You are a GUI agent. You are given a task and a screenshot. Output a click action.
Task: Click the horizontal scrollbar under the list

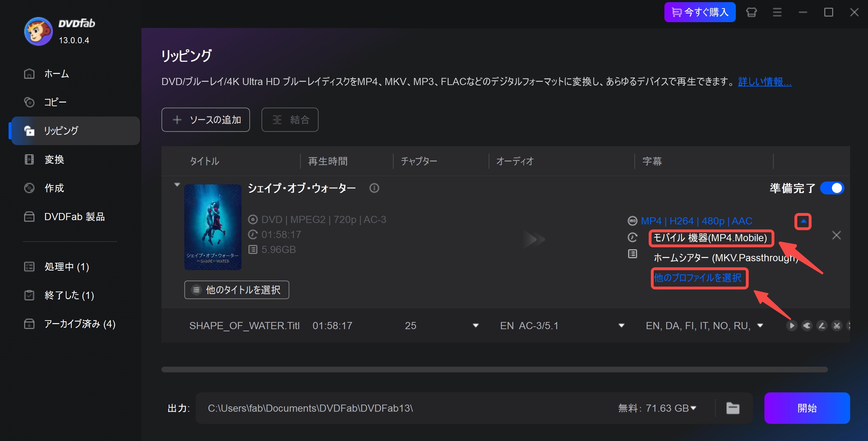coord(494,370)
